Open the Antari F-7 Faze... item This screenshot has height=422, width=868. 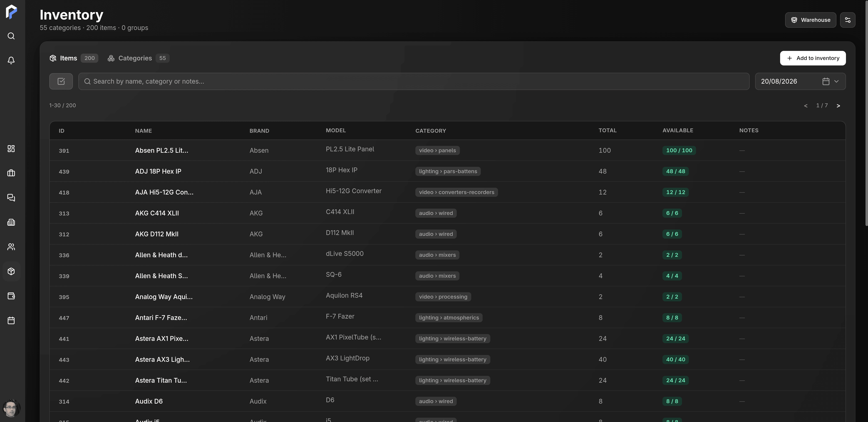161,317
